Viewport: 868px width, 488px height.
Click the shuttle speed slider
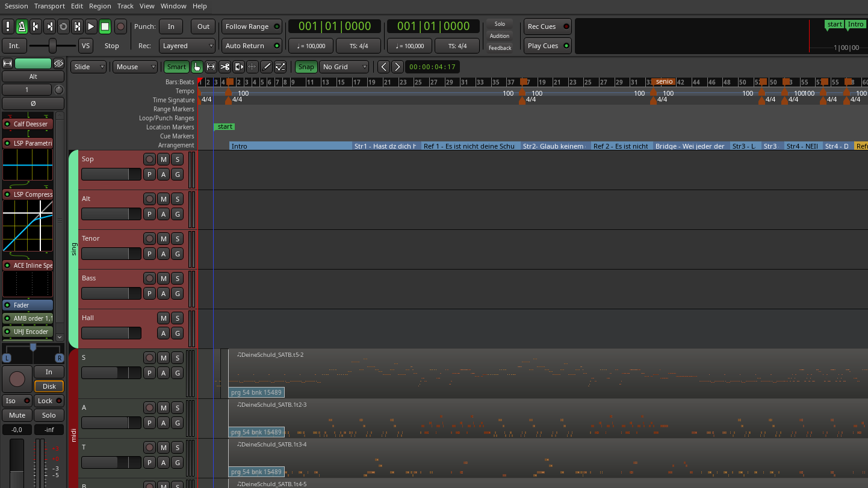tap(53, 46)
